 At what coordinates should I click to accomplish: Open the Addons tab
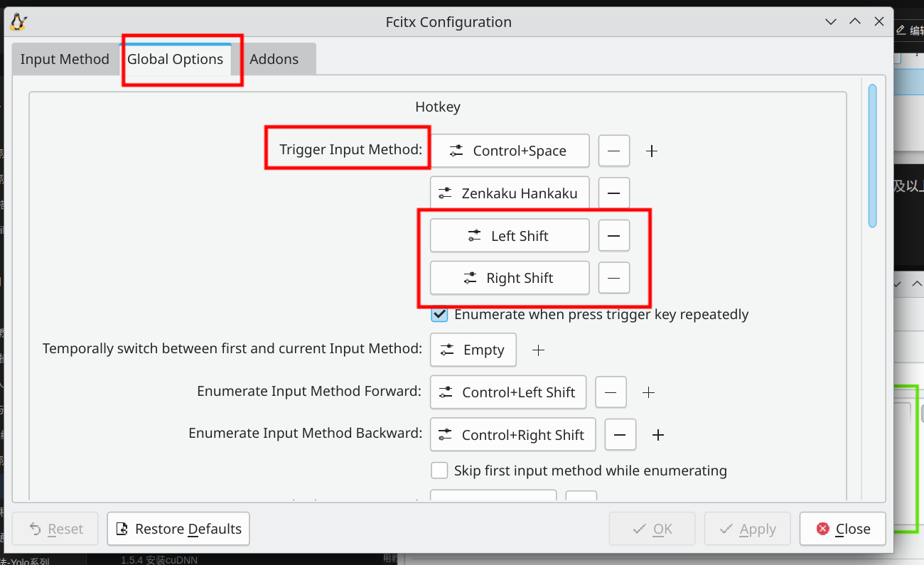(274, 59)
